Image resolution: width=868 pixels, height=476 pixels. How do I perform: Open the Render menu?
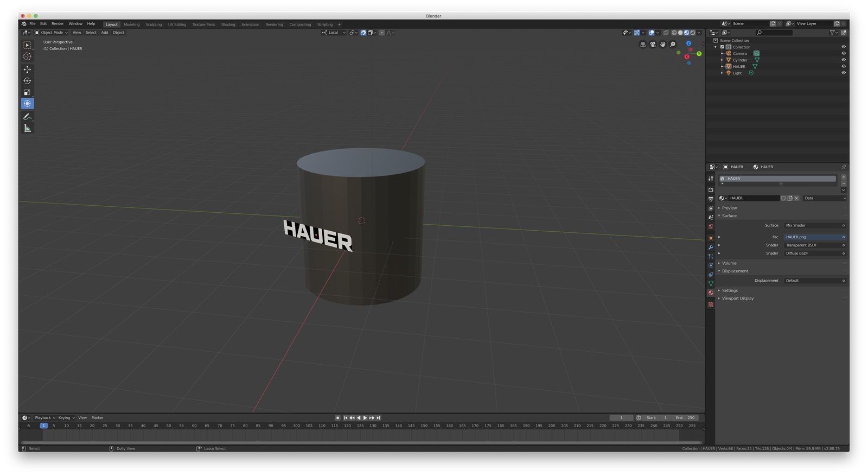[x=58, y=24]
